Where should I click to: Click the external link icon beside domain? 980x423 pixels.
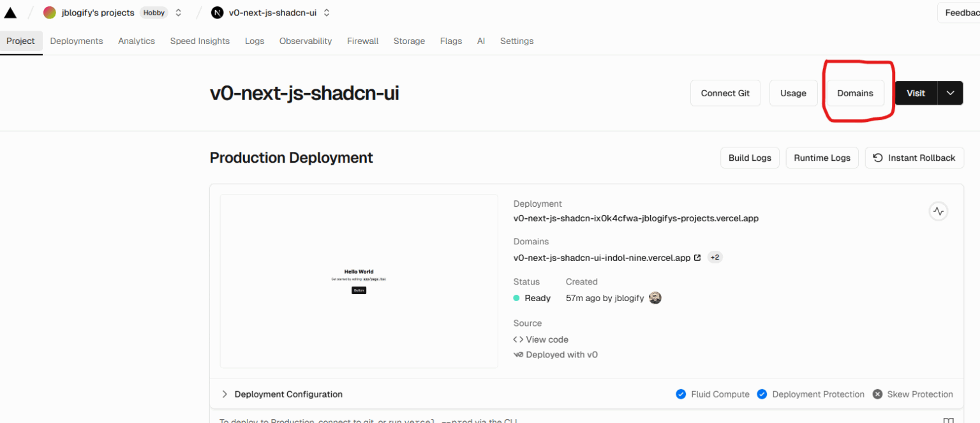pyautogui.click(x=697, y=258)
